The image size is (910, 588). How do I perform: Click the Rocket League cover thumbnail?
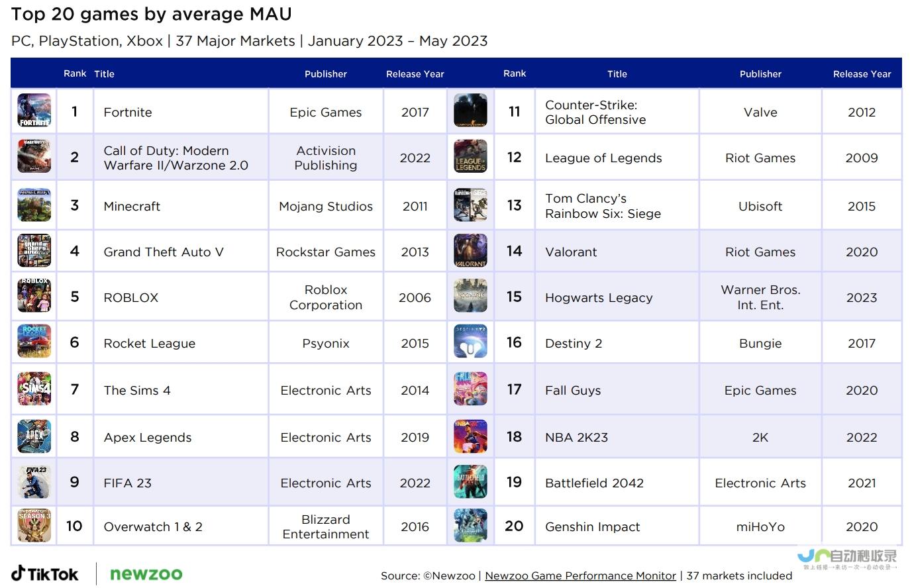pyautogui.click(x=34, y=342)
